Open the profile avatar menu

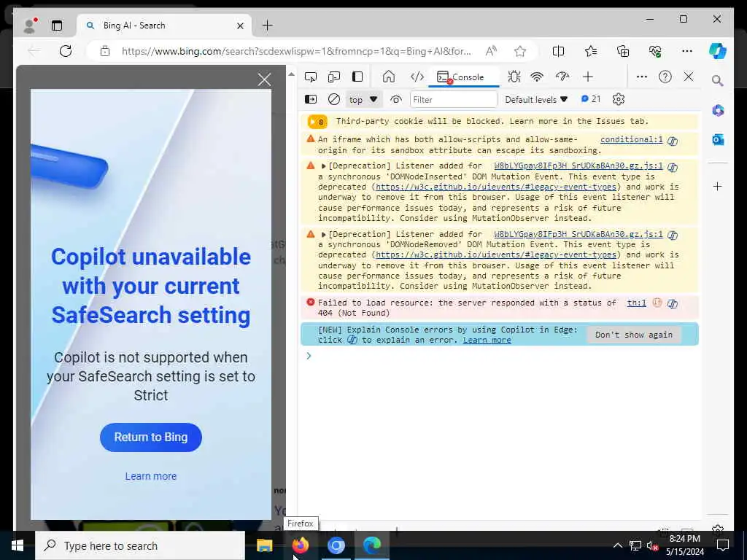coord(29,26)
